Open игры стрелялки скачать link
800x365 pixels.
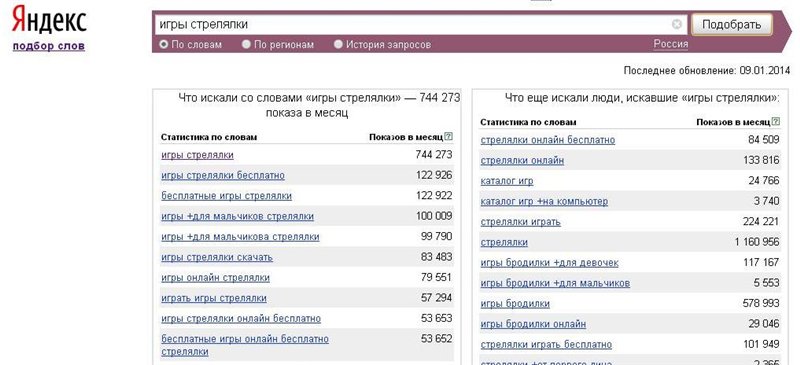pyautogui.click(x=217, y=257)
